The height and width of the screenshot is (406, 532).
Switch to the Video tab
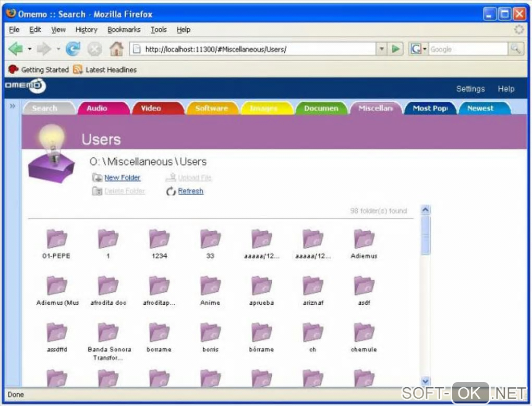pos(158,109)
